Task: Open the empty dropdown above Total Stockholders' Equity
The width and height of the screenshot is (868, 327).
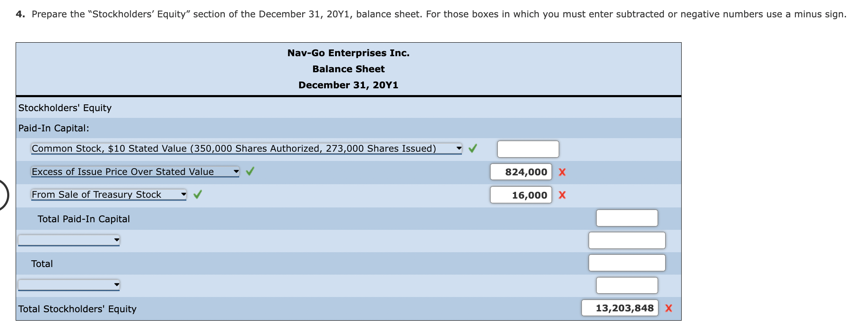Action: tap(69, 285)
